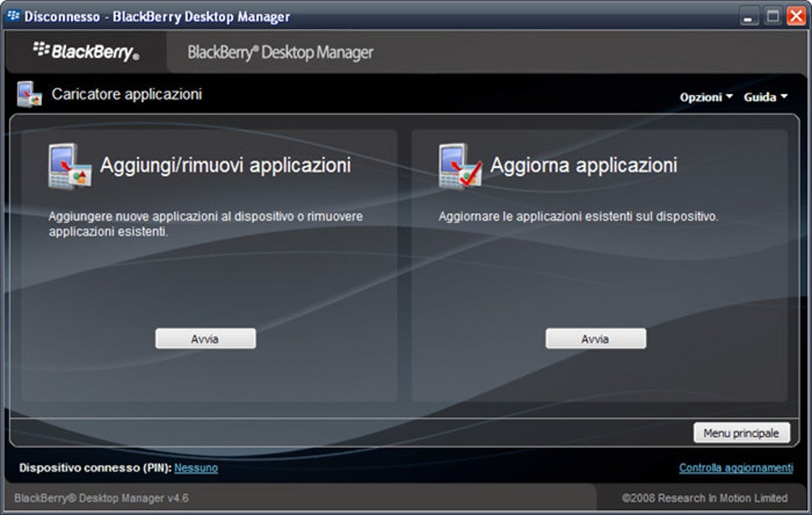Screen dimensions: 812x515
Task: Click the Dispositivo connesso (PIN) label
Action: pos(96,467)
